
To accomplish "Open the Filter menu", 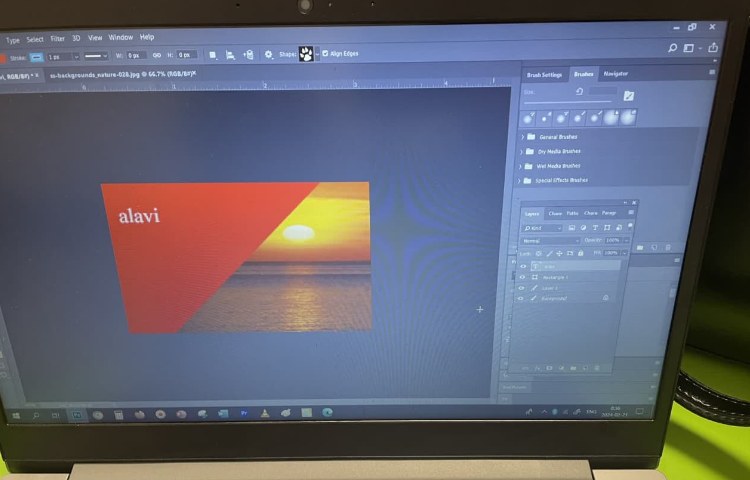I will pos(57,38).
